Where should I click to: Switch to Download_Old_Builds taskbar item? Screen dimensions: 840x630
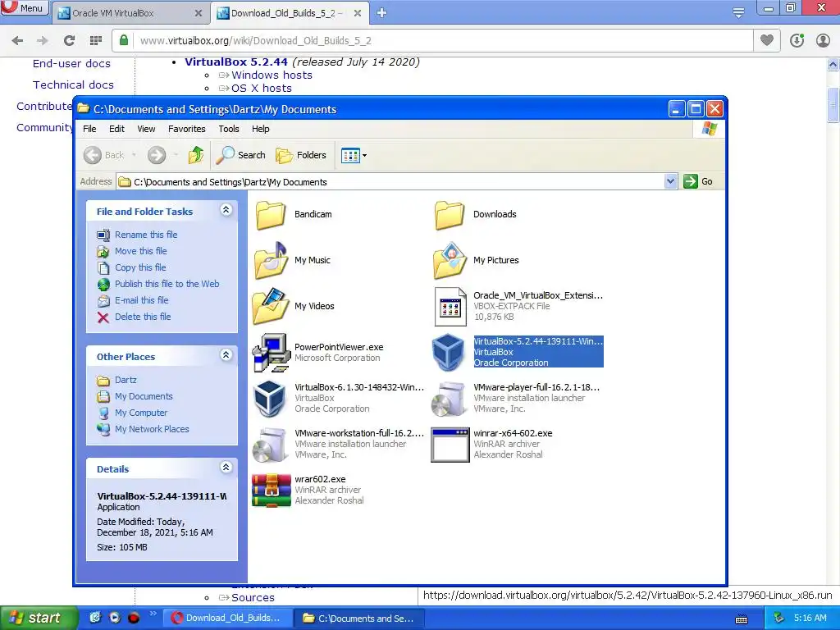(227, 618)
